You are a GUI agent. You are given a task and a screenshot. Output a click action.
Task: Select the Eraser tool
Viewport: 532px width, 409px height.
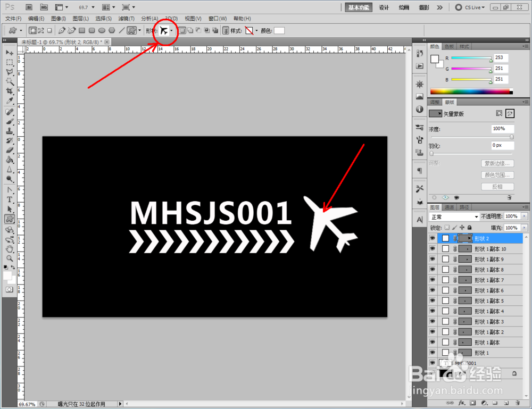coord(10,150)
